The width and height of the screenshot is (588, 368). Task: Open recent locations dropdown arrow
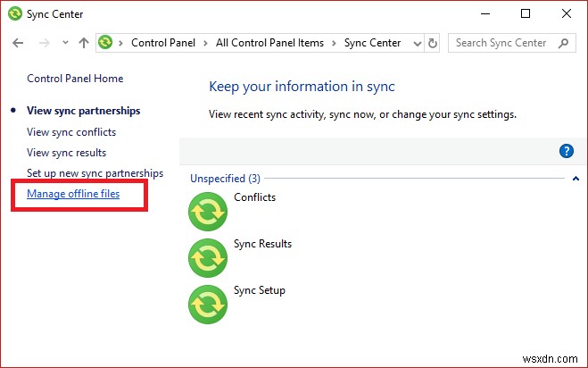(65, 43)
